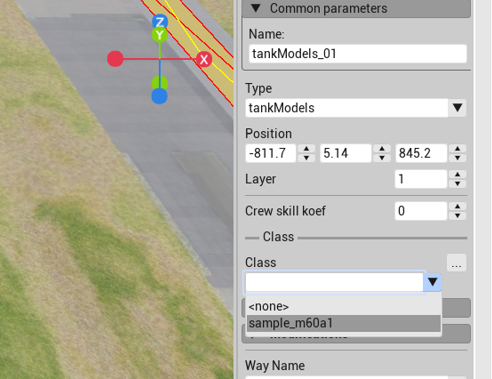Open the Type dropdown arrow
Image resolution: width=492 pixels, height=379 pixels.
pyautogui.click(x=457, y=108)
